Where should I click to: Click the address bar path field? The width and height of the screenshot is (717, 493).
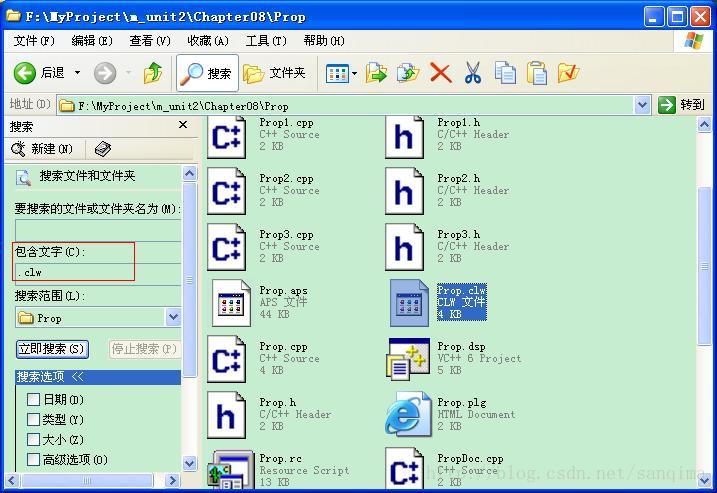click(x=346, y=106)
